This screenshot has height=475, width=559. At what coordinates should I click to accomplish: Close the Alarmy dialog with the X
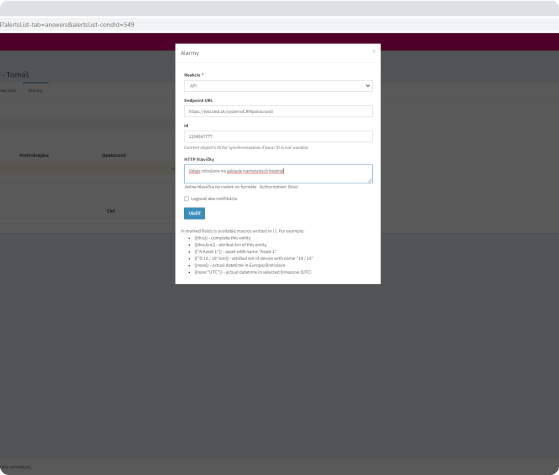click(373, 52)
